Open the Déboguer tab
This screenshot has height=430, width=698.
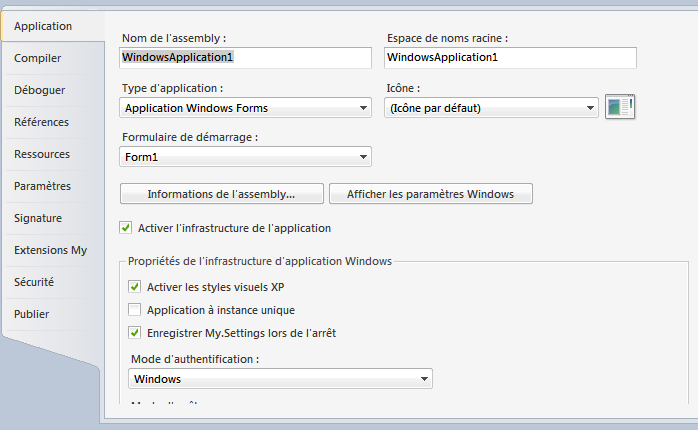coord(40,90)
